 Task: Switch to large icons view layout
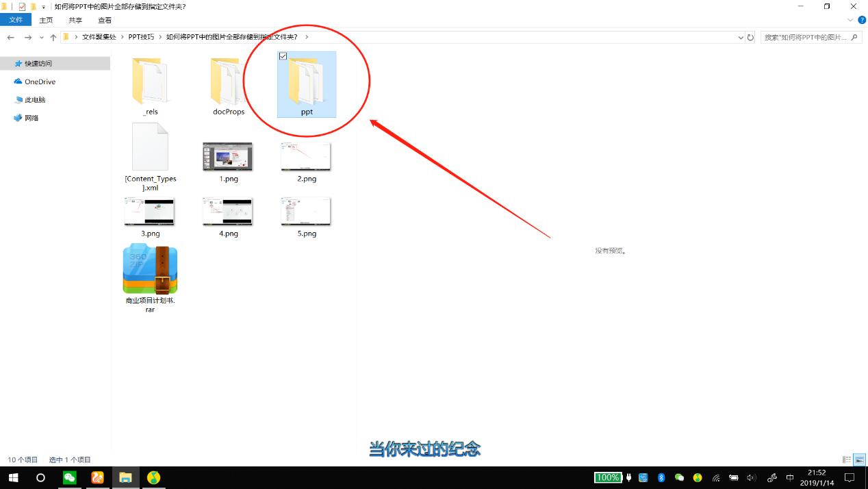(860, 460)
